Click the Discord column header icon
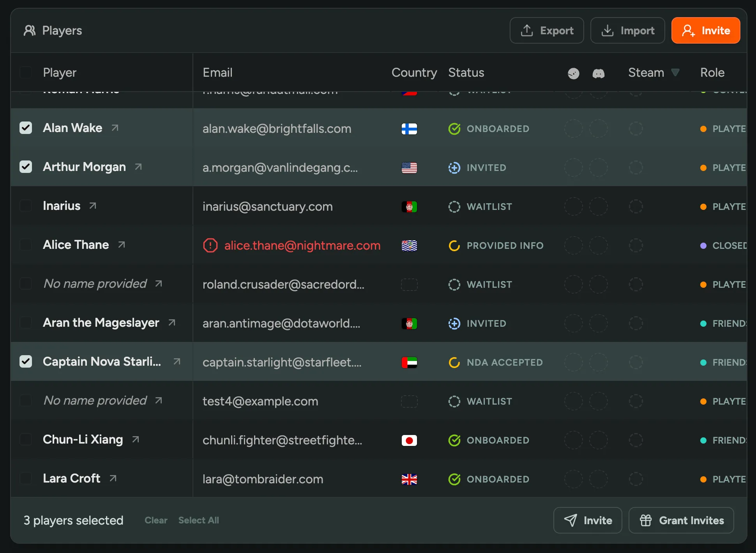This screenshot has height=553, width=756. 598,73
